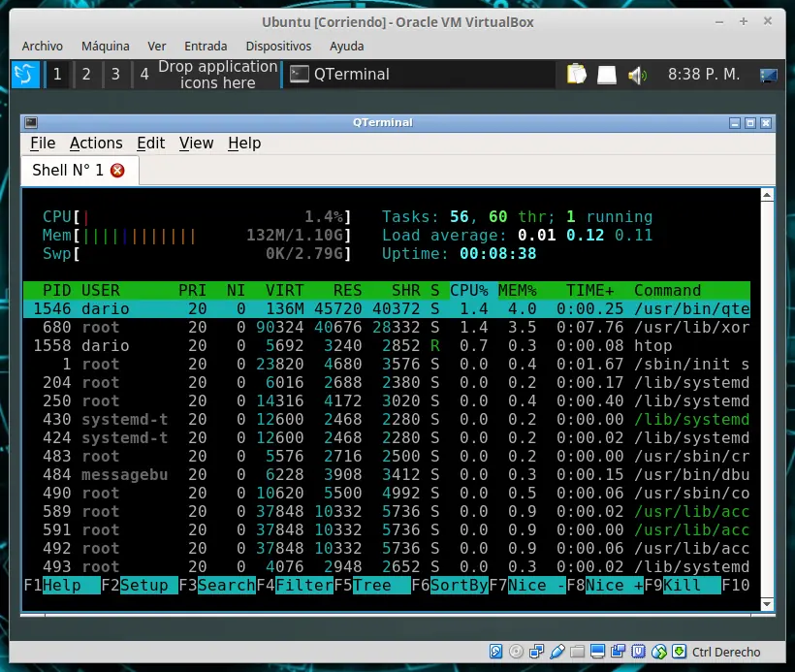Screen dimensions: 795x672
Task: Click the CPU usage meter bar
Action: (197, 217)
